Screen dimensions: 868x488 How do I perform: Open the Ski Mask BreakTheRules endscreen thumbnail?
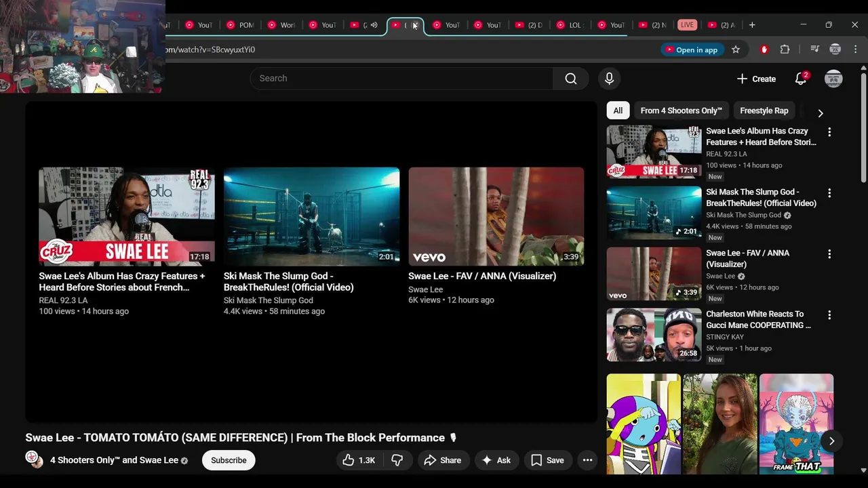pos(311,217)
